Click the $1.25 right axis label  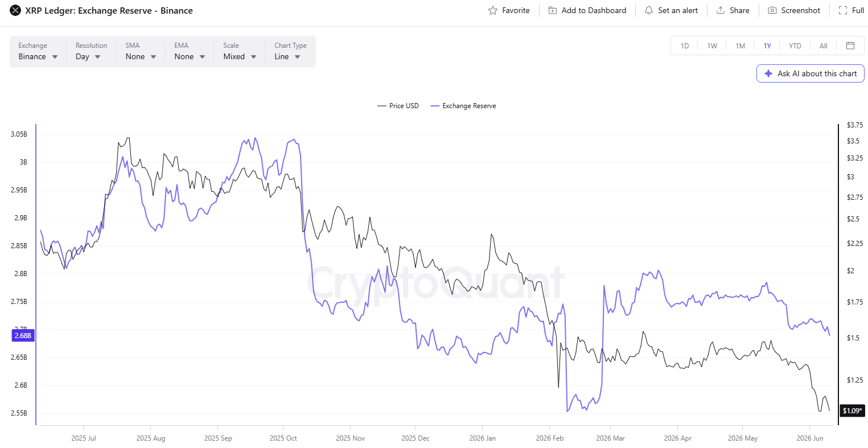(x=855, y=380)
